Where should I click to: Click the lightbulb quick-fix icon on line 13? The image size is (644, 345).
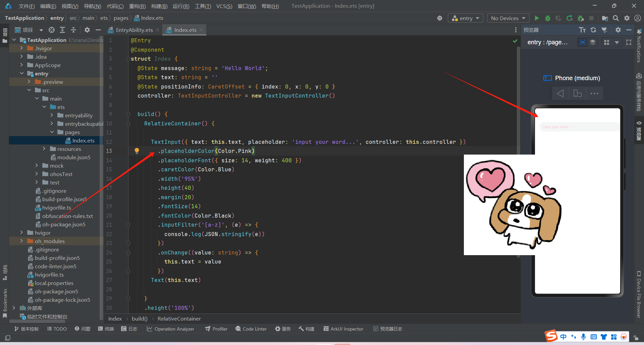[137, 151]
